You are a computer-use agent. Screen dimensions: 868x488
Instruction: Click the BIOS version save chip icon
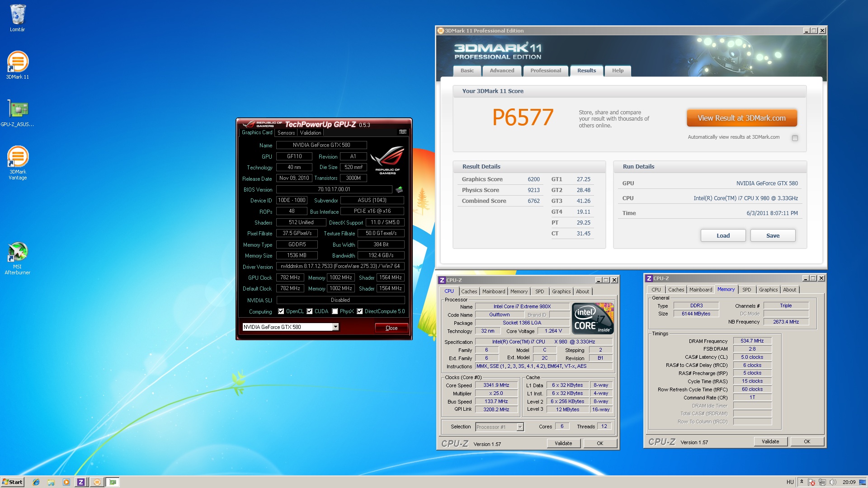coord(399,189)
